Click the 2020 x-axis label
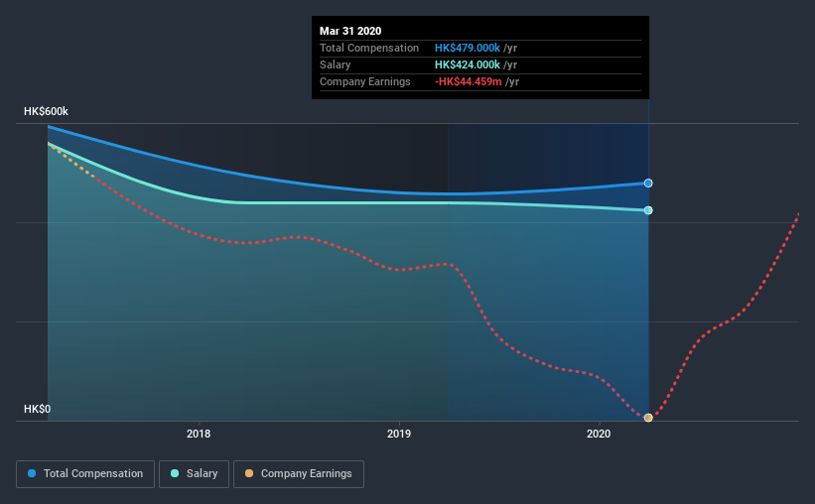The height and width of the screenshot is (504, 815). point(599,434)
